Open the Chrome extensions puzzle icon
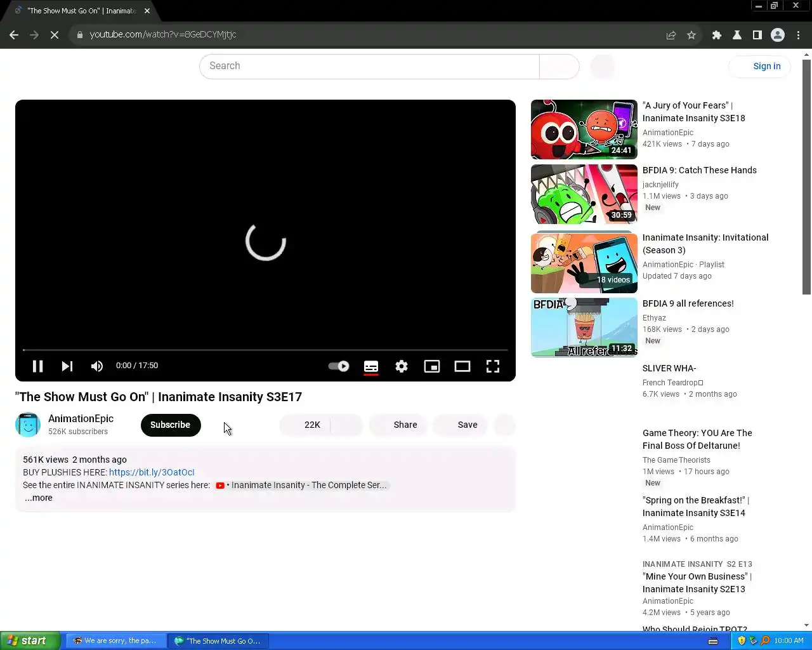This screenshot has height=650, width=812. (x=717, y=35)
